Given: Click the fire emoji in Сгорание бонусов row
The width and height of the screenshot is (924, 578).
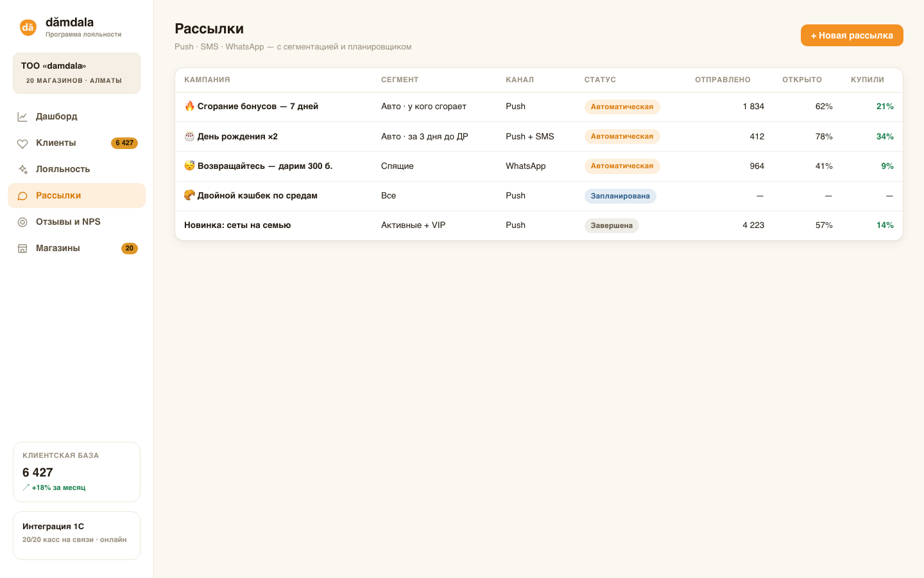Looking at the screenshot, I should click(x=189, y=106).
